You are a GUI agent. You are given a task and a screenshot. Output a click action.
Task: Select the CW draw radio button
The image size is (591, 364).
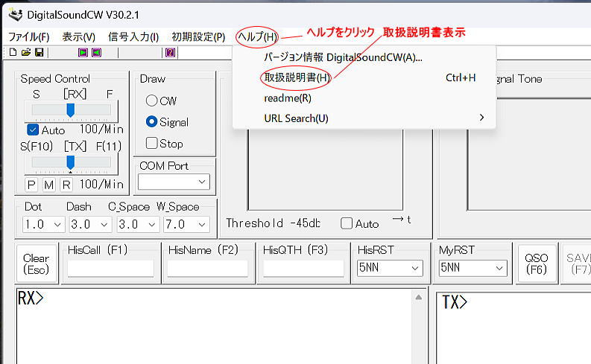point(151,100)
